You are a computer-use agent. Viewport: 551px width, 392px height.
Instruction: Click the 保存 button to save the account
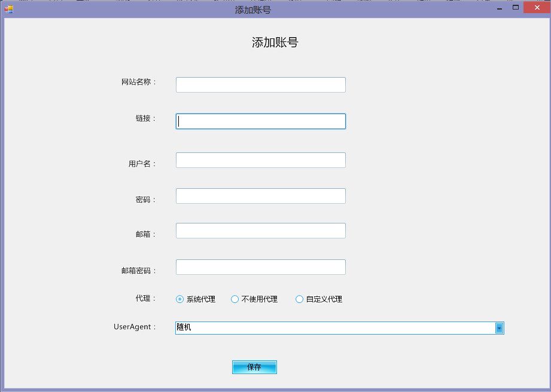254,367
